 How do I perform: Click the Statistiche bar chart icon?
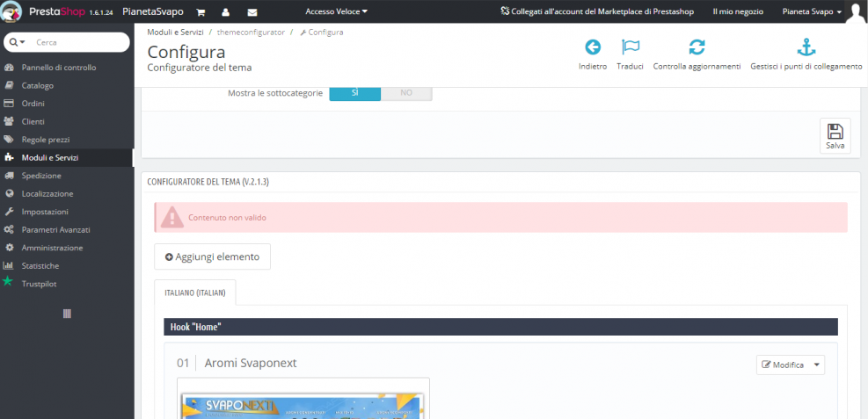8,266
